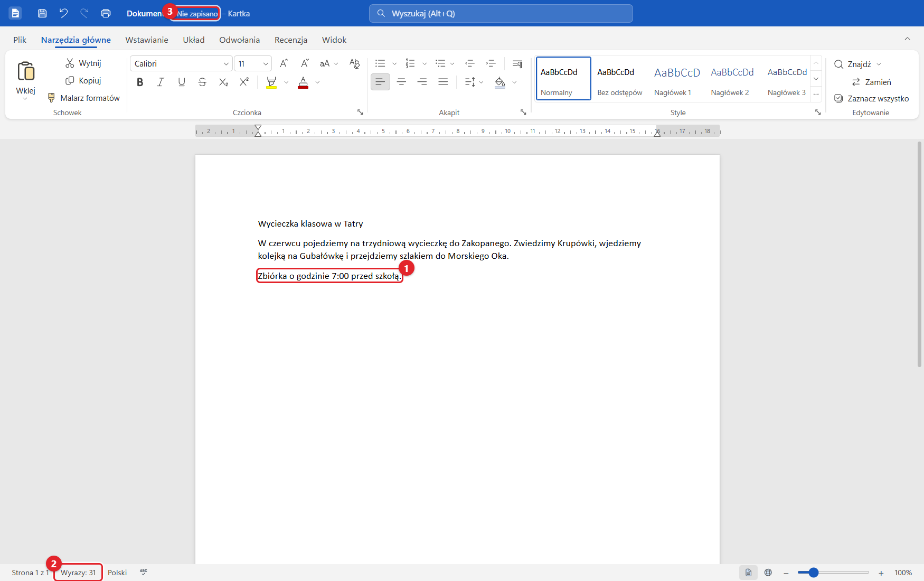Click Zaznacz wszystko select all
Viewport: 924px width, 581px height.
click(871, 99)
